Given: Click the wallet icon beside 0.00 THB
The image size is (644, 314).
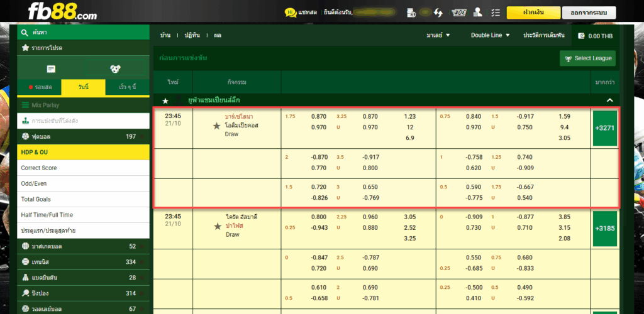Looking at the screenshot, I should click(x=581, y=36).
